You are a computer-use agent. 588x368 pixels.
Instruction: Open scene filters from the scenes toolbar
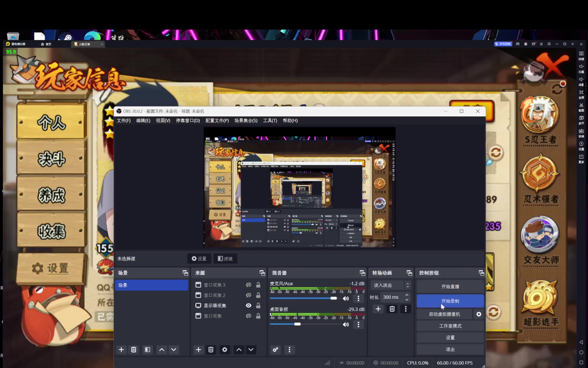[147, 350]
